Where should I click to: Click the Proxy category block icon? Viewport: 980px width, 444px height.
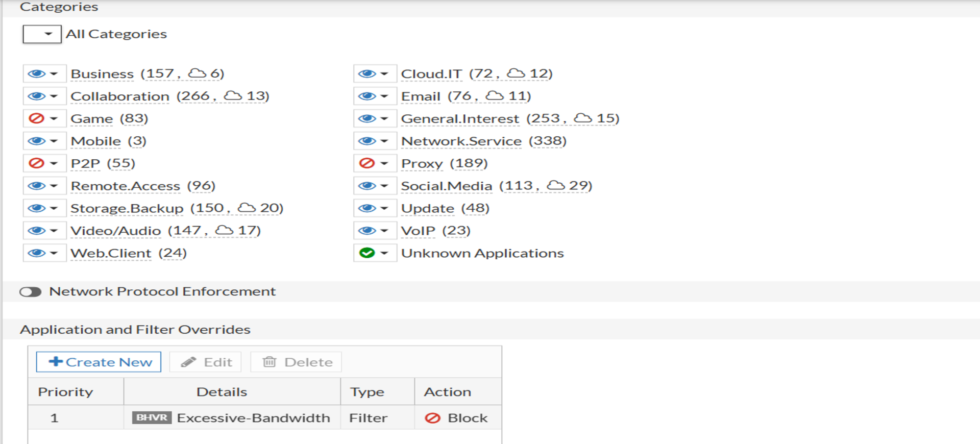(x=366, y=163)
